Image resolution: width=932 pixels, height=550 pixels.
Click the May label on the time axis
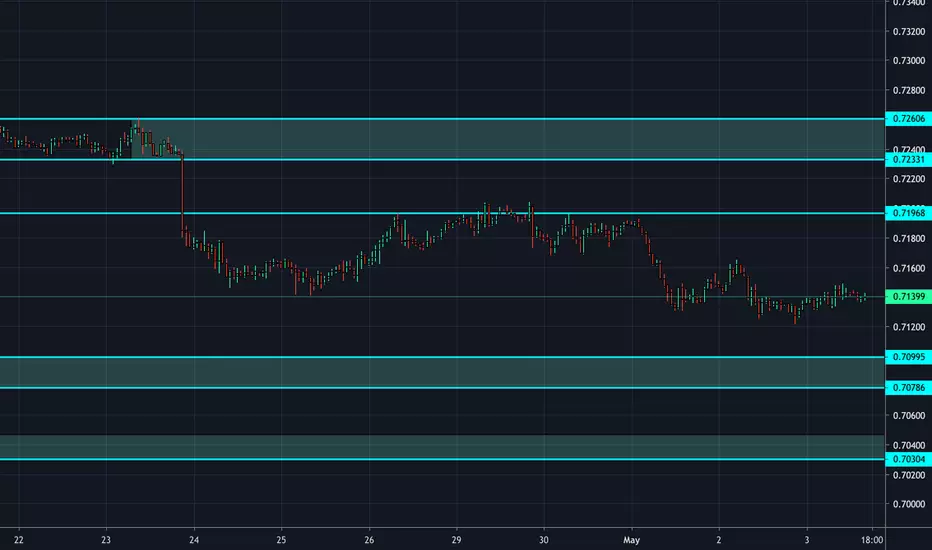click(631, 540)
